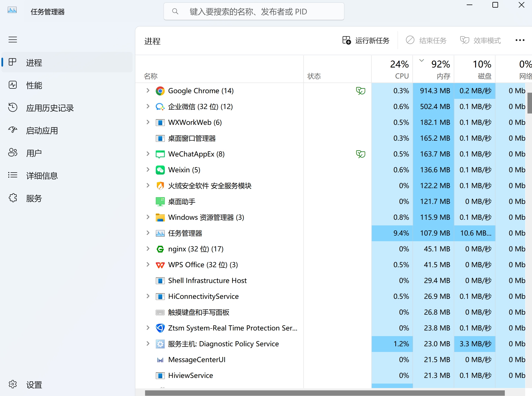Expand the WPS Office process group
Image resolution: width=532 pixels, height=396 pixels.
point(148,265)
